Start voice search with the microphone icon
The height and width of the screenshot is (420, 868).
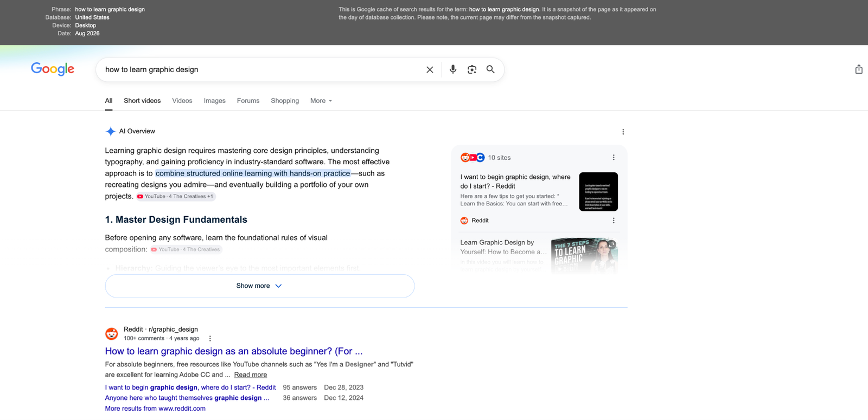(453, 69)
